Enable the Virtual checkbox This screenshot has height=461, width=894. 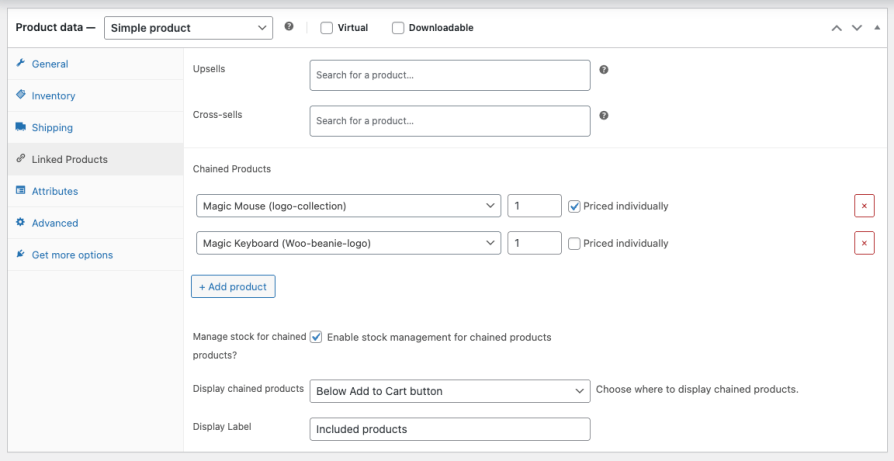click(x=327, y=28)
